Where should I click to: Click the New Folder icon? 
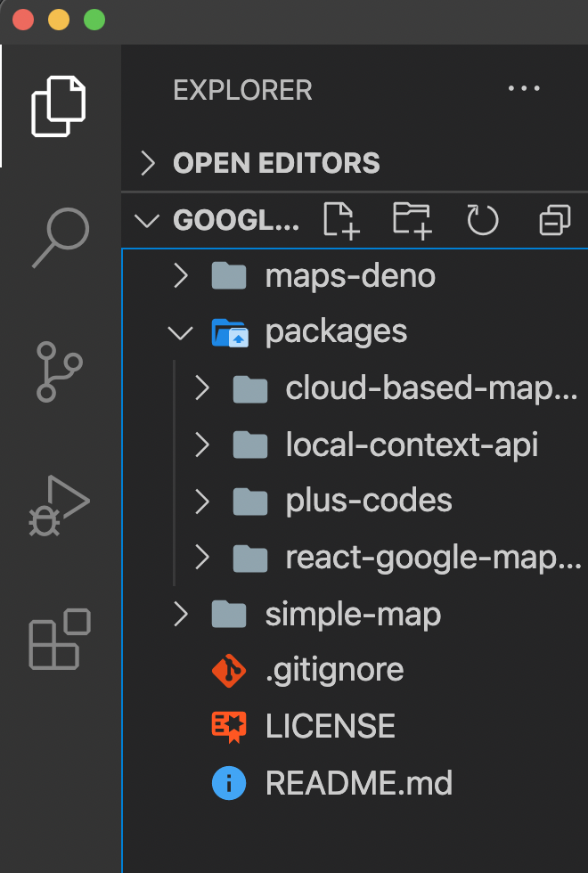[x=412, y=221]
